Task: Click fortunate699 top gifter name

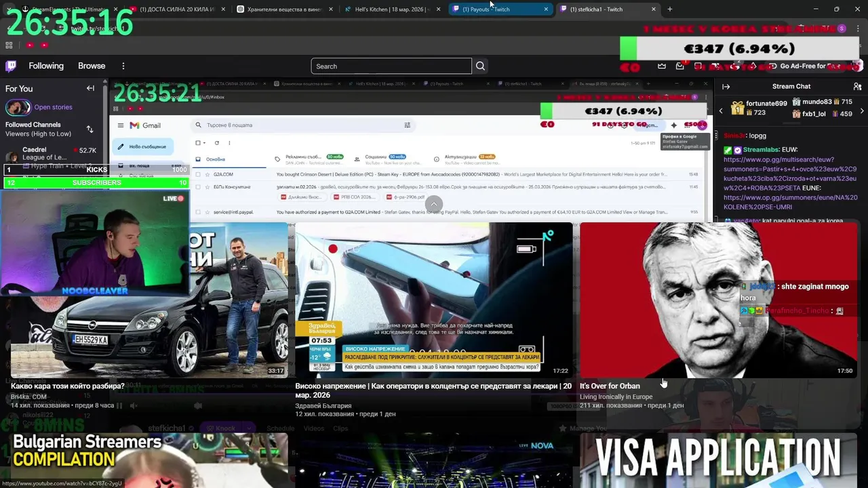Action: pos(766,104)
